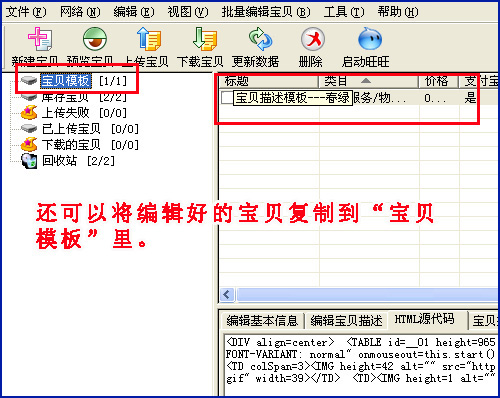This screenshot has height=398, width=500.
Task: Click the 价格 column header
Action: point(438,81)
